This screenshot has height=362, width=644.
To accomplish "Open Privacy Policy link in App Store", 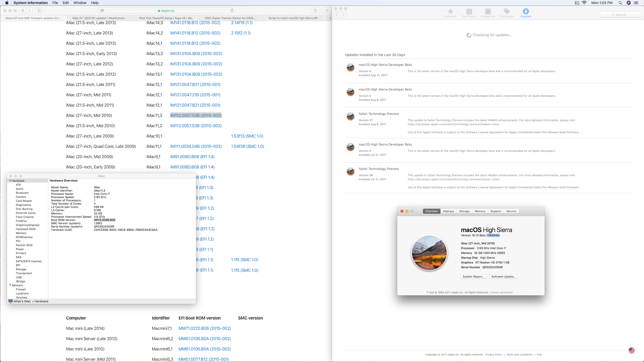I will pyautogui.click(x=493, y=354).
